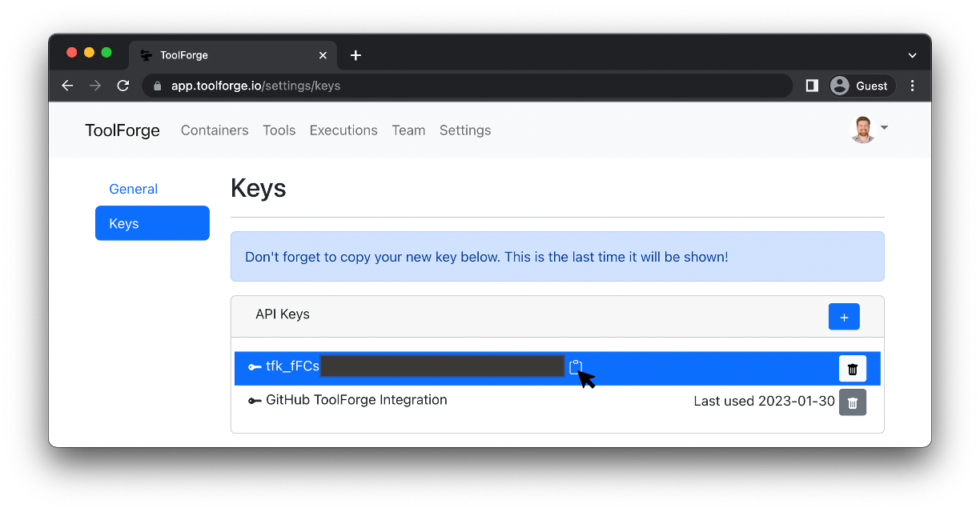Click the key icon beside GitHub ToolForge Integration
980x512 pixels.
coord(255,401)
